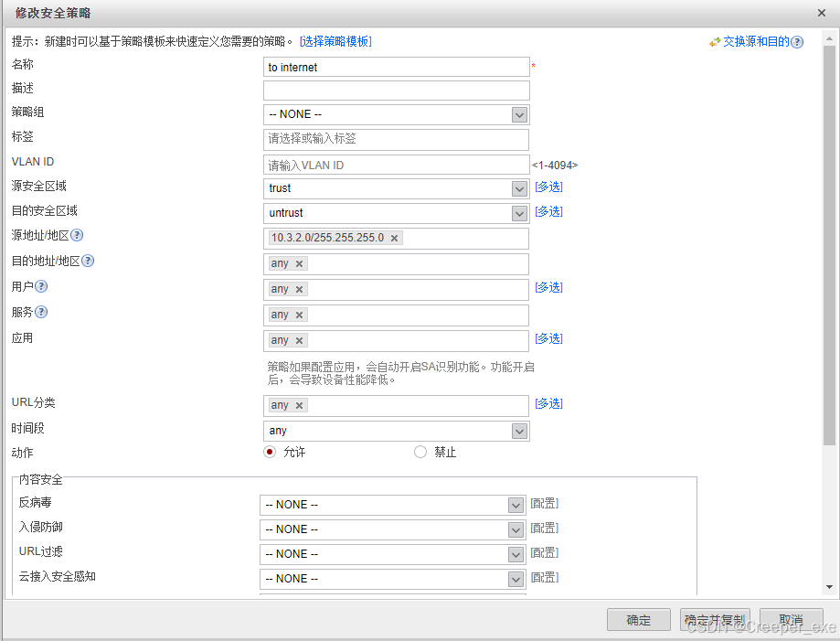Screen dimensions: 840x641
Task: Click the scrollbar up arrow
Action: coord(829,39)
